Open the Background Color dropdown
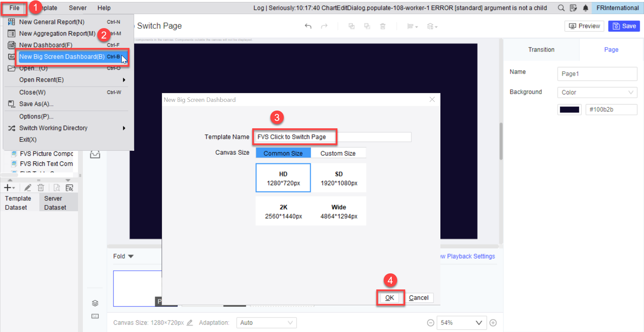Screen dimensions: 644x332 [x=597, y=92]
